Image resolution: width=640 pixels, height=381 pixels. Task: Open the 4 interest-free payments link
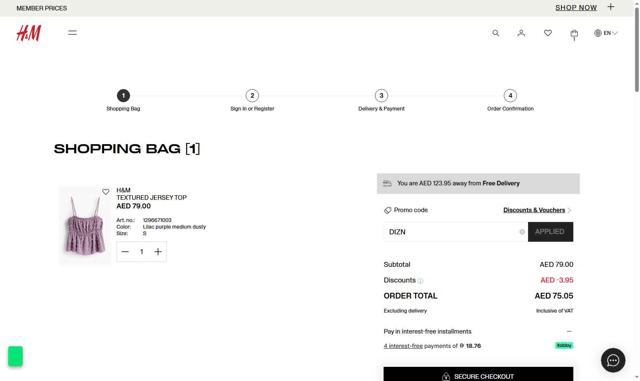403,346
